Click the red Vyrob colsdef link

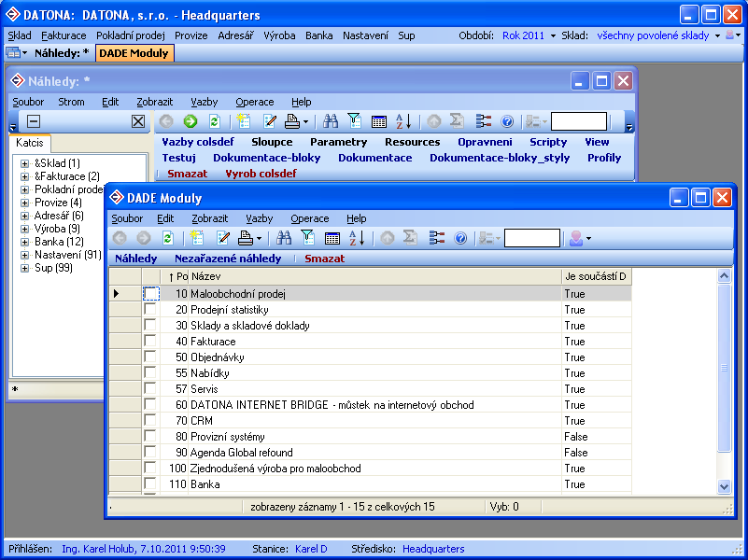(261, 174)
